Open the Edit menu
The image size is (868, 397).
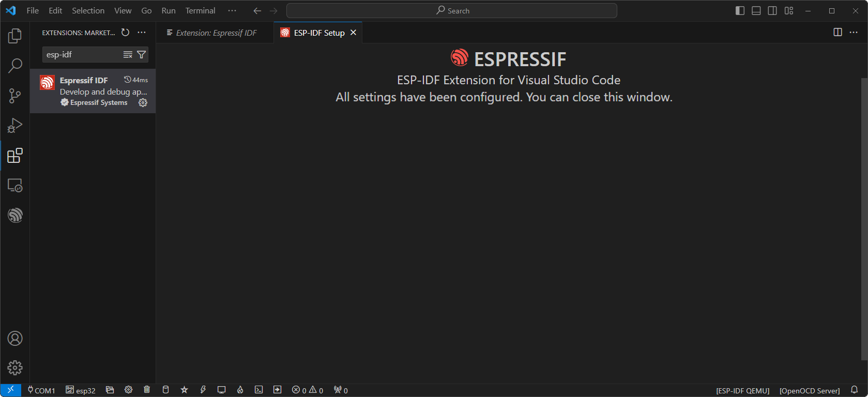click(55, 10)
